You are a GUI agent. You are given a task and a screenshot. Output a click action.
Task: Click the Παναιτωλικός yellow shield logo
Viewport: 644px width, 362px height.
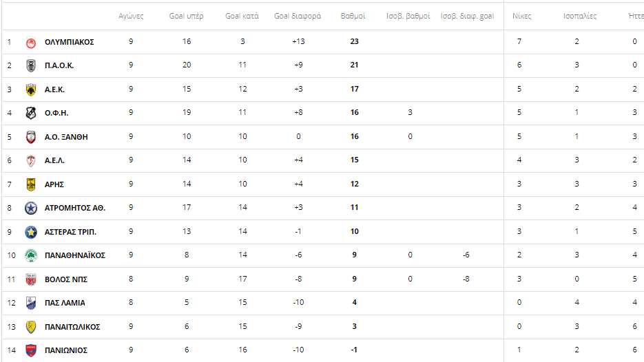click(x=31, y=327)
